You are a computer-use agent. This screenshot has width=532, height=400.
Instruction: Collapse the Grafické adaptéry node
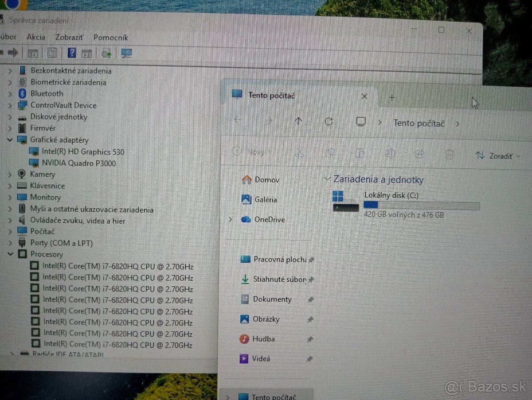[x=11, y=140]
